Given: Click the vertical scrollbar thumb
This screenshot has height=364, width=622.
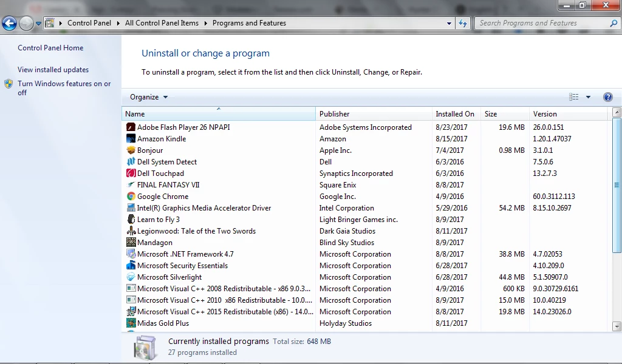Looking at the screenshot, I should (617, 185).
